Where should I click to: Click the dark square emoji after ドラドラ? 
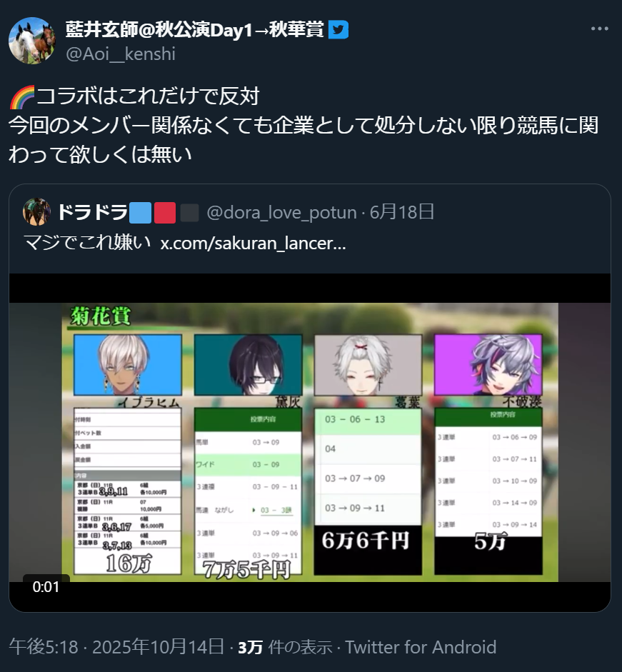click(x=189, y=213)
